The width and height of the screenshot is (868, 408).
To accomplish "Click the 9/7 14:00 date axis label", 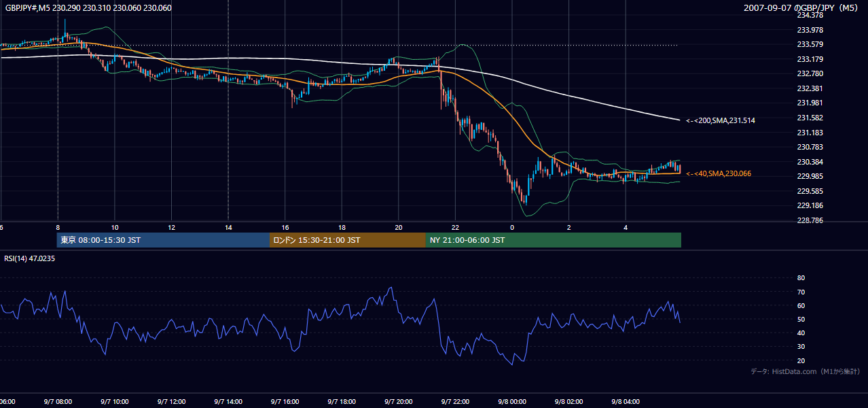I will click(x=228, y=402).
